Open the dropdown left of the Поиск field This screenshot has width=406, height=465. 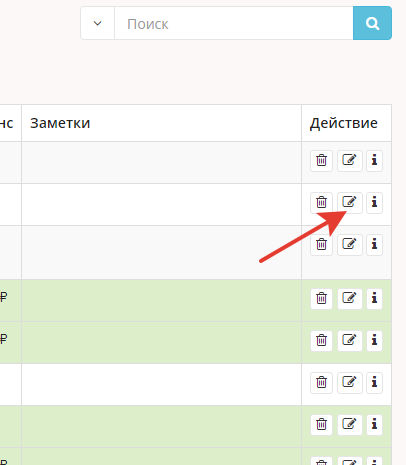pyautogui.click(x=98, y=23)
